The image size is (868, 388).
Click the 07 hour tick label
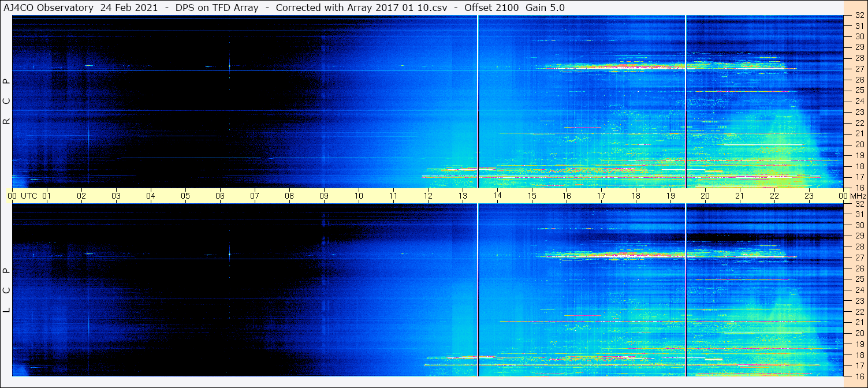[255, 196]
